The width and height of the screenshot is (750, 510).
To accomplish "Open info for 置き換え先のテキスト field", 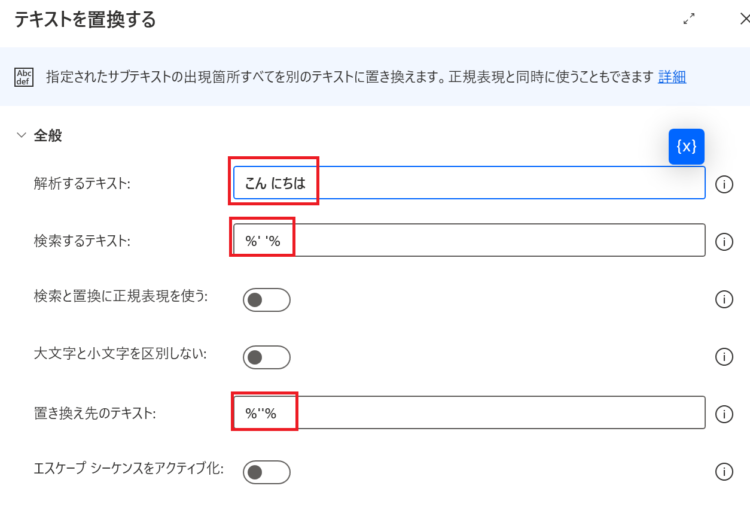I will (x=724, y=414).
